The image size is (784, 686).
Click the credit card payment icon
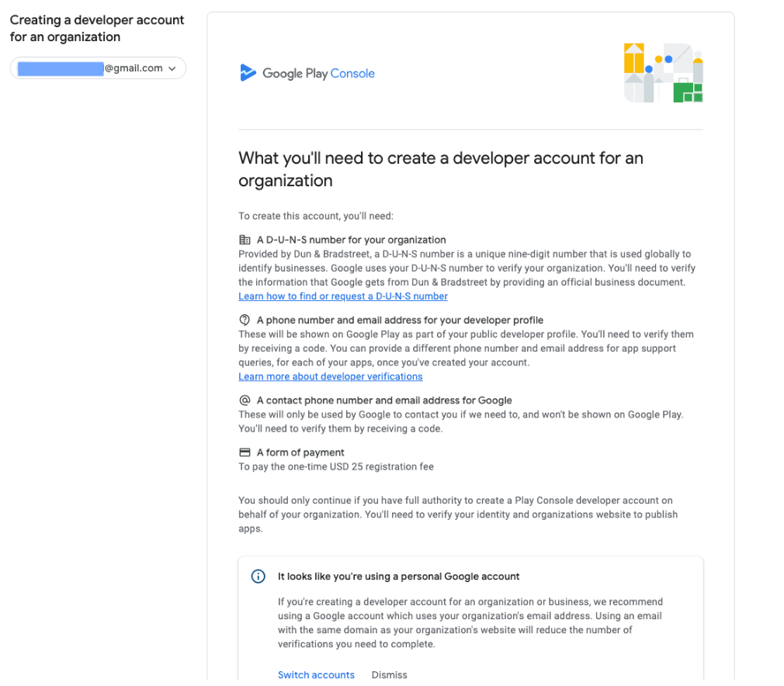245,452
